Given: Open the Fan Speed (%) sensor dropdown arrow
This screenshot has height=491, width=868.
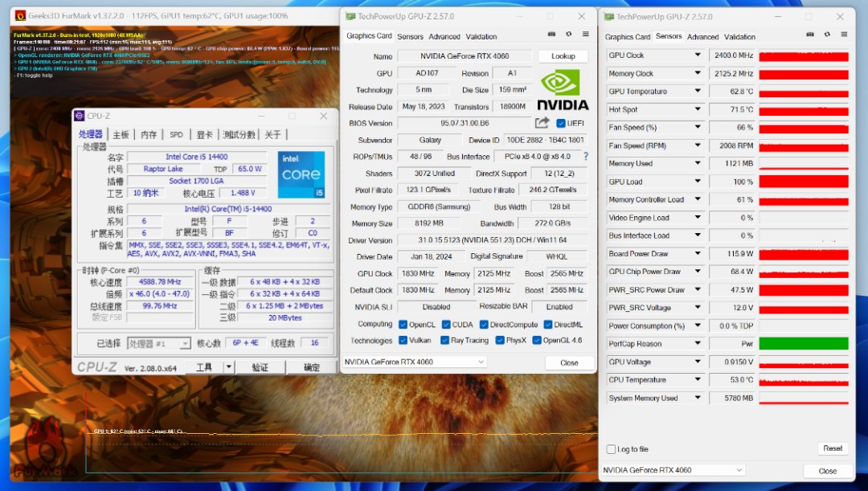Looking at the screenshot, I should (x=698, y=127).
